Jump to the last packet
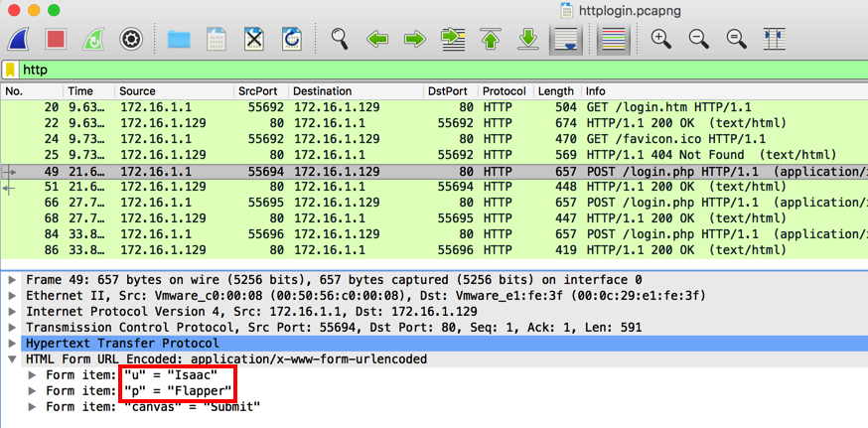Image resolution: width=868 pixels, height=428 pixels. [528, 40]
